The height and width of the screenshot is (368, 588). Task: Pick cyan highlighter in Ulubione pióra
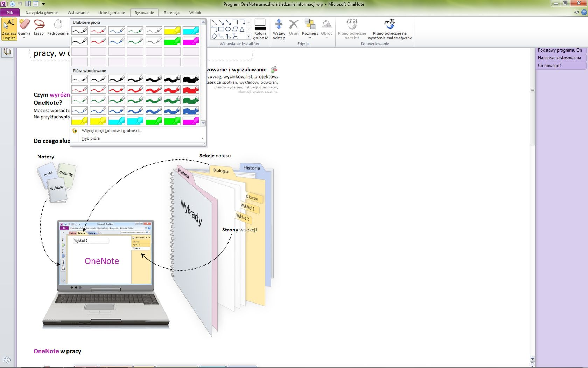pyautogui.click(x=191, y=31)
